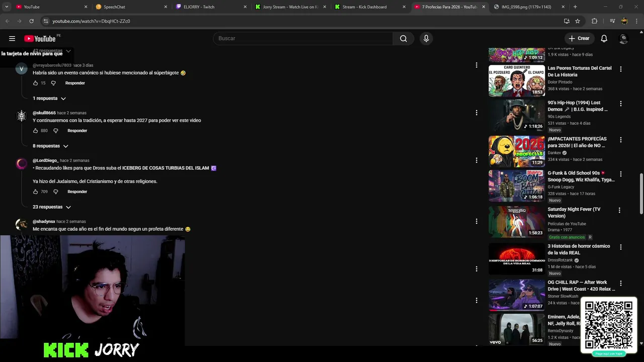Viewport: 644px width, 362px height.
Task: Switch to Stream - Kick Dashboard tab
Action: pos(370,7)
